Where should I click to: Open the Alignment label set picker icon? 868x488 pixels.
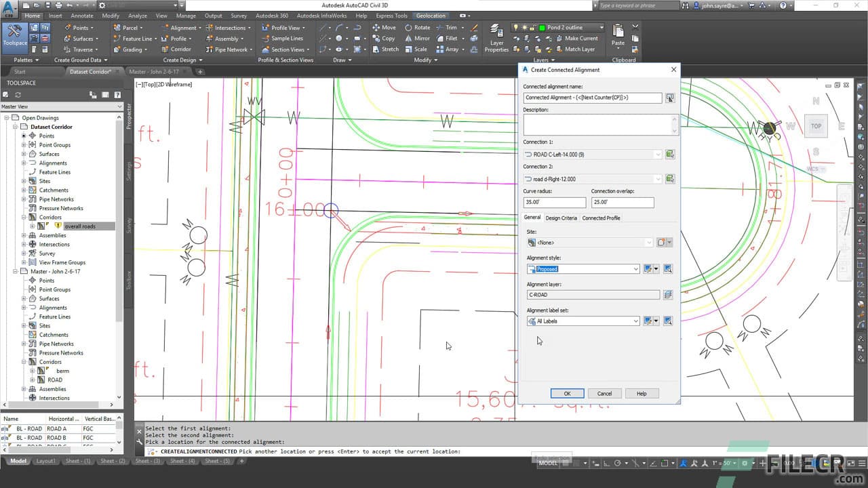668,321
